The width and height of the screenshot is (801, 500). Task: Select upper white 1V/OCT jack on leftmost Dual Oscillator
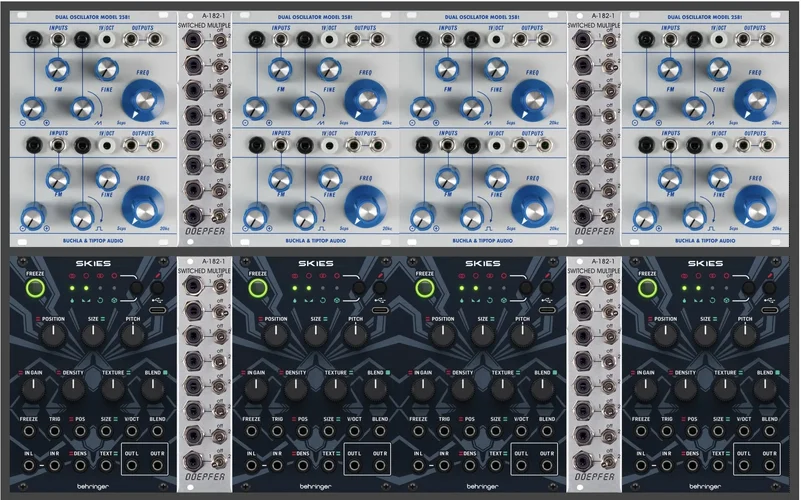(106, 39)
